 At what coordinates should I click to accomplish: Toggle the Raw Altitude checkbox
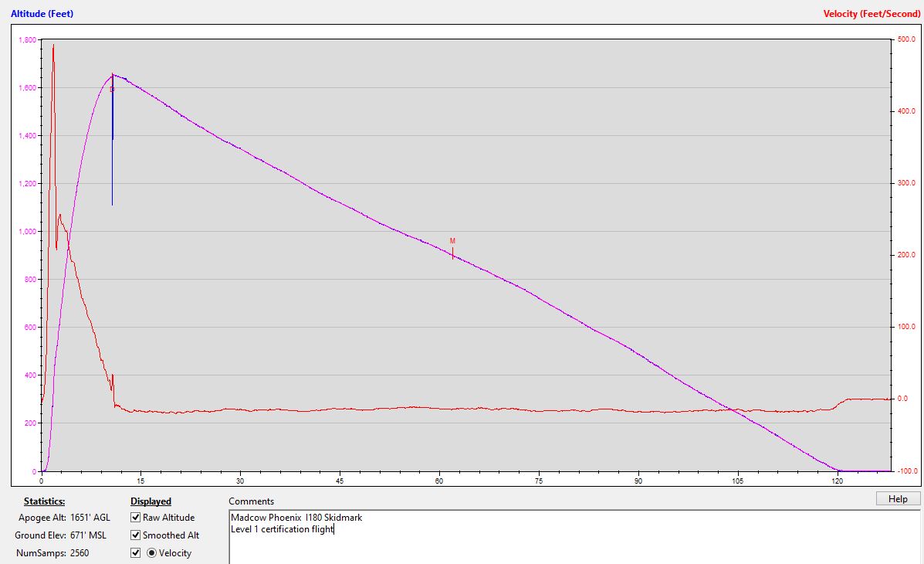coord(136,518)
